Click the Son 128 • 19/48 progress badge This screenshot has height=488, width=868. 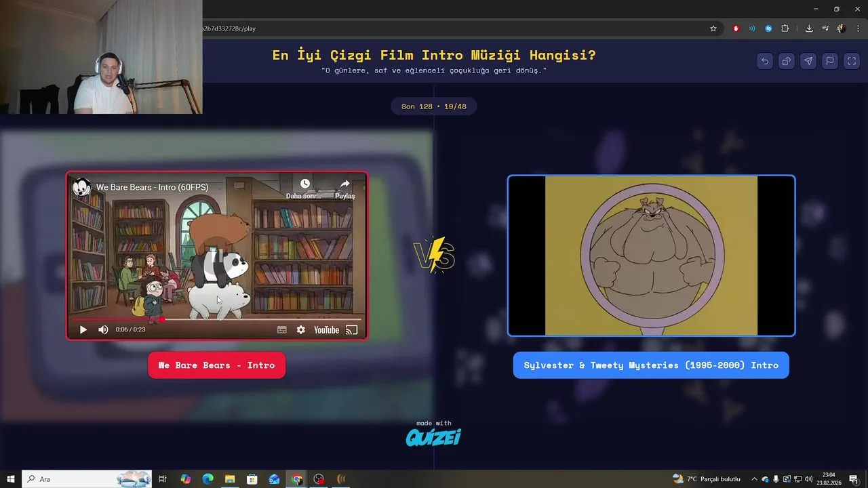[x=434, y=106]
